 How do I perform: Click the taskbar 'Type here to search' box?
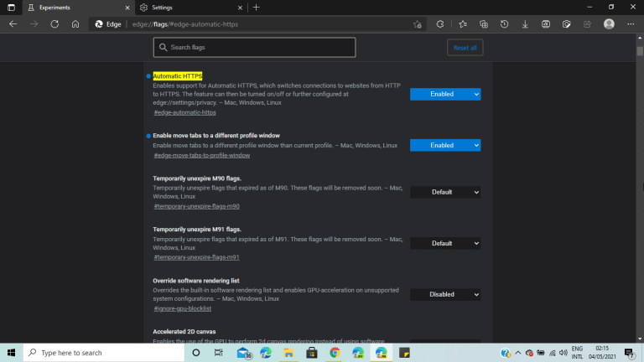tap(104, 353)
